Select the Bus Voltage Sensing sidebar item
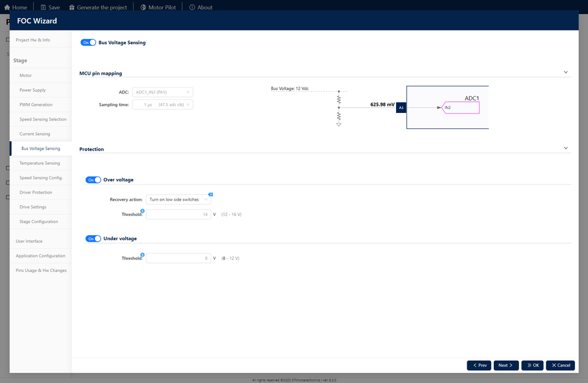 41,148
